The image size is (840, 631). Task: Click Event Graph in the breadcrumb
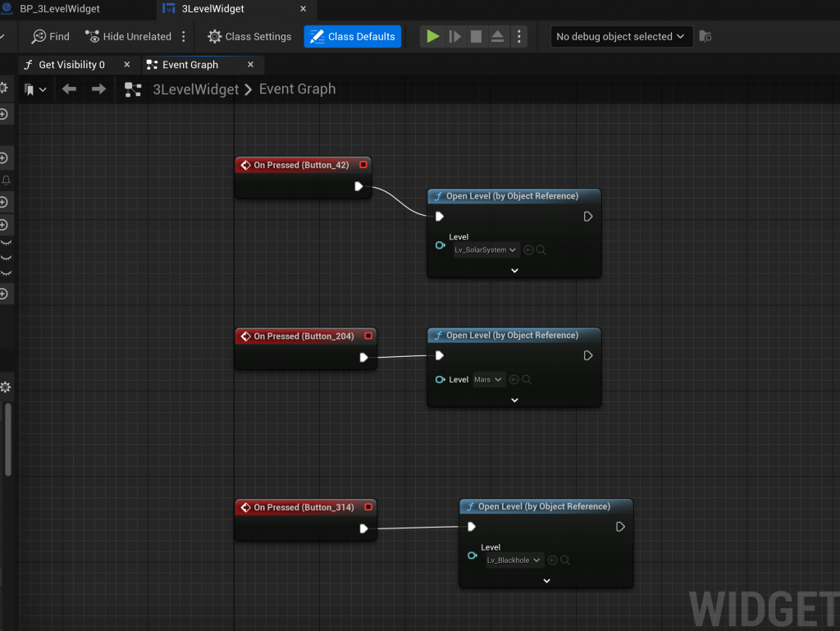pyautogui.click(x=297, y=89)
